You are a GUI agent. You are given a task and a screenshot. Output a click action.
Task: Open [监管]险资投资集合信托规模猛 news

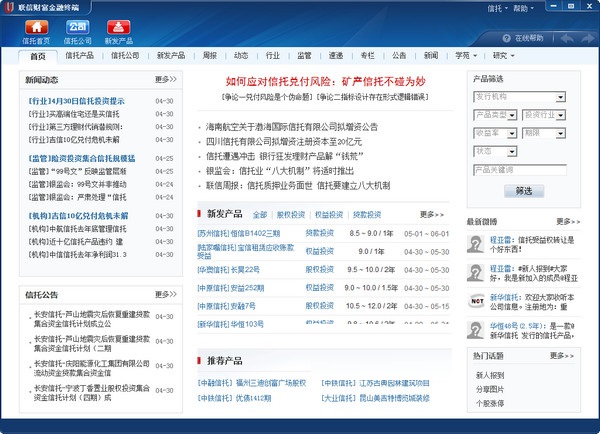[82, 158]
